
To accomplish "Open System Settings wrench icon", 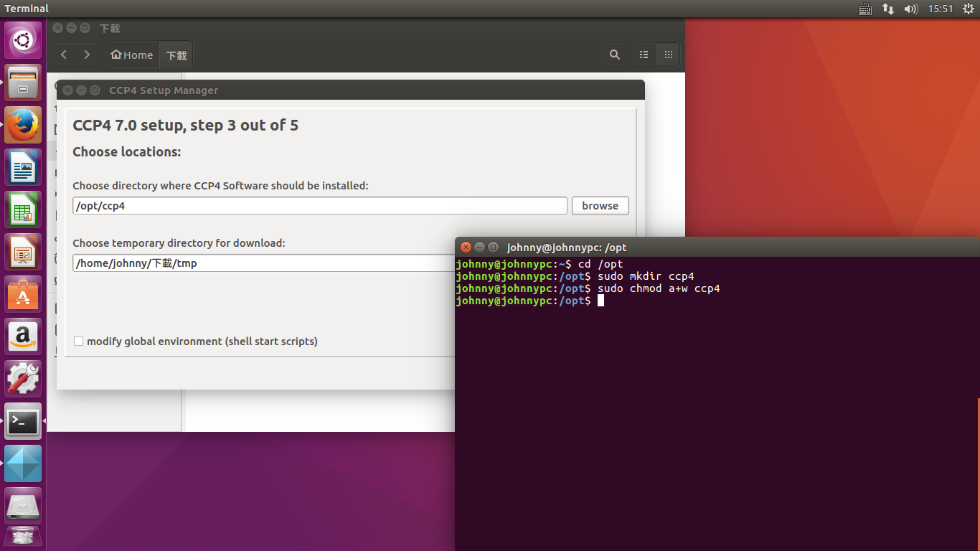I will (23, 379).
